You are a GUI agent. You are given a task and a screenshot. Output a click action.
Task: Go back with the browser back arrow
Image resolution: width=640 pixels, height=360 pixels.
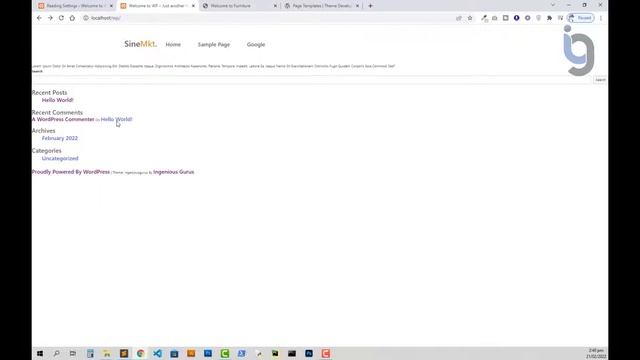[39, 18]
